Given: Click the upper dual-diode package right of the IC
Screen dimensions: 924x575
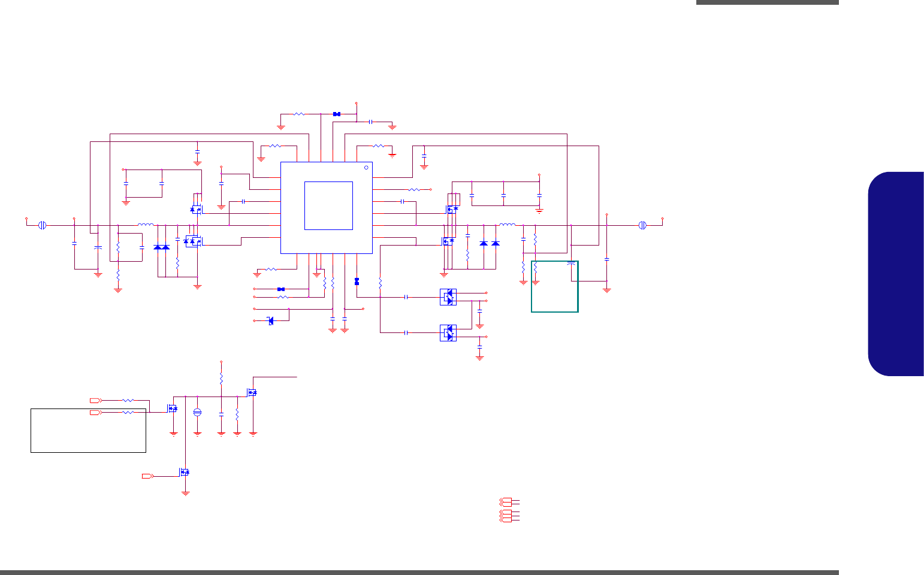Looking at the screenshot, I should point(448,296).
